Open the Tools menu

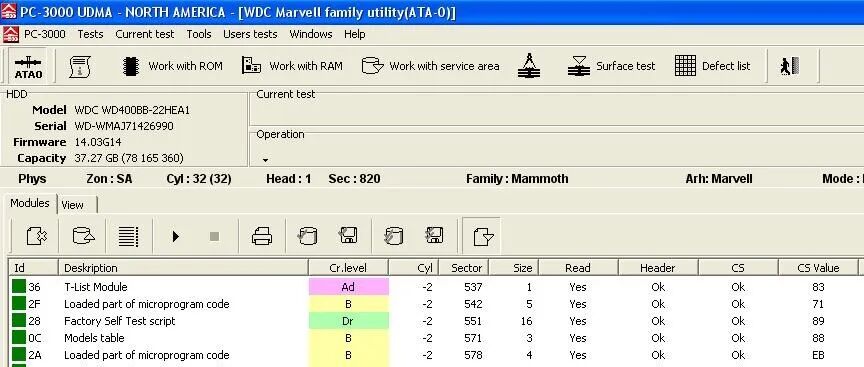(x=199, y=34)
